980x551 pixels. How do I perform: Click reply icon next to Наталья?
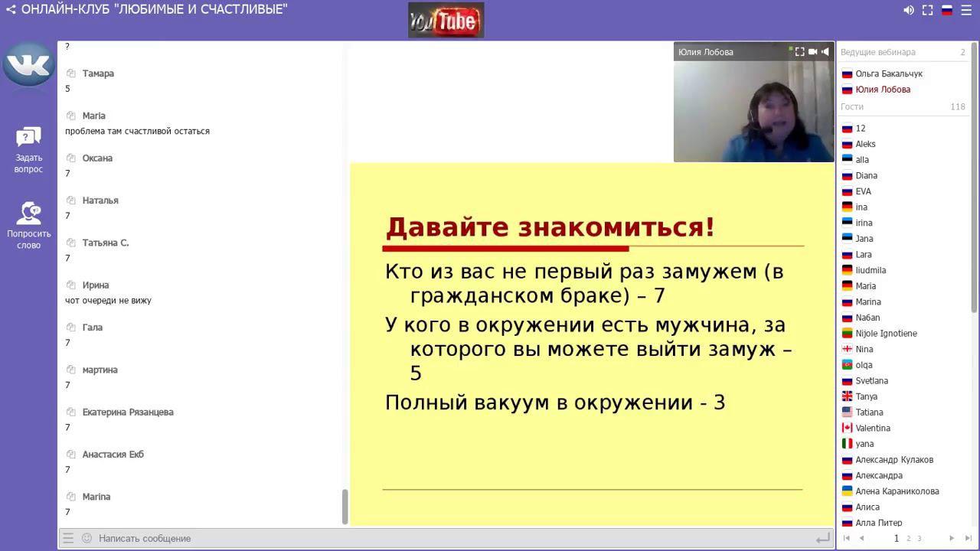[71, 201]
